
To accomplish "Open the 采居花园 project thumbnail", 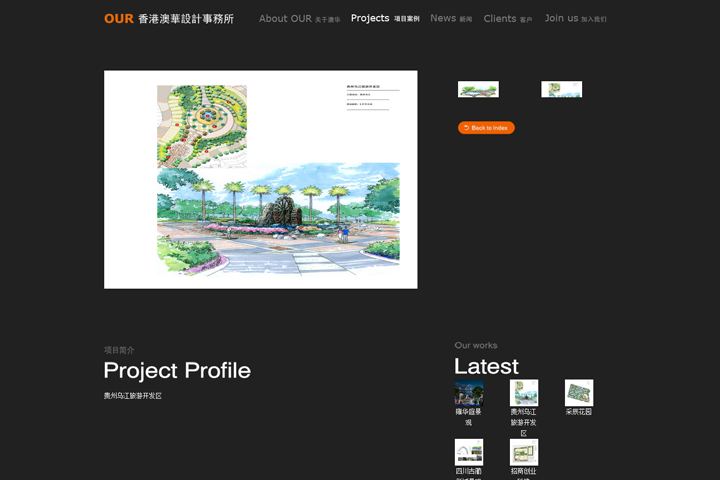I will 579,392.
